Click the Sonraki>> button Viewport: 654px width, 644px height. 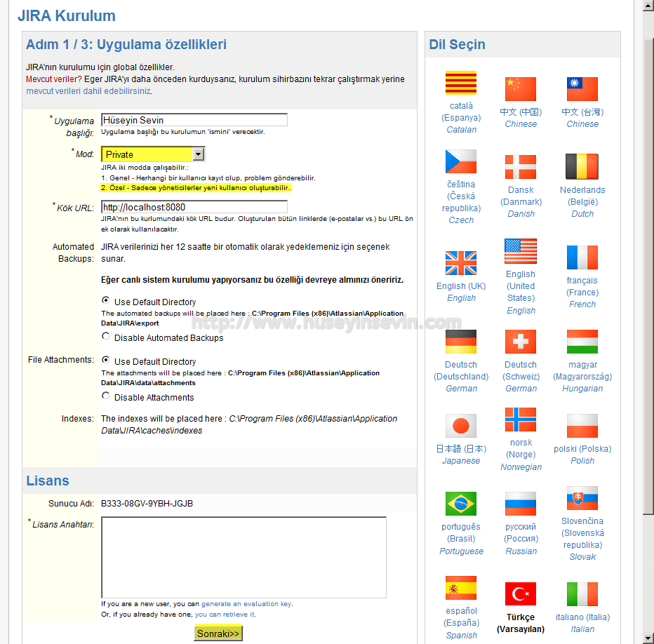(218, 633)
